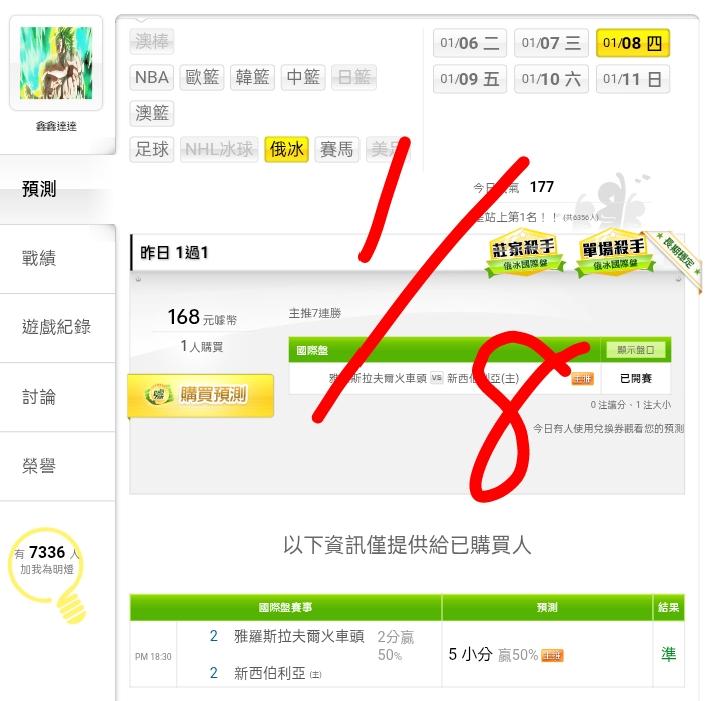Click the 雅羅斯拉夫爾火車頭 team name in results
Viewport: 720px width, 701px height.
pyautogui.click(x=299, y=636)
